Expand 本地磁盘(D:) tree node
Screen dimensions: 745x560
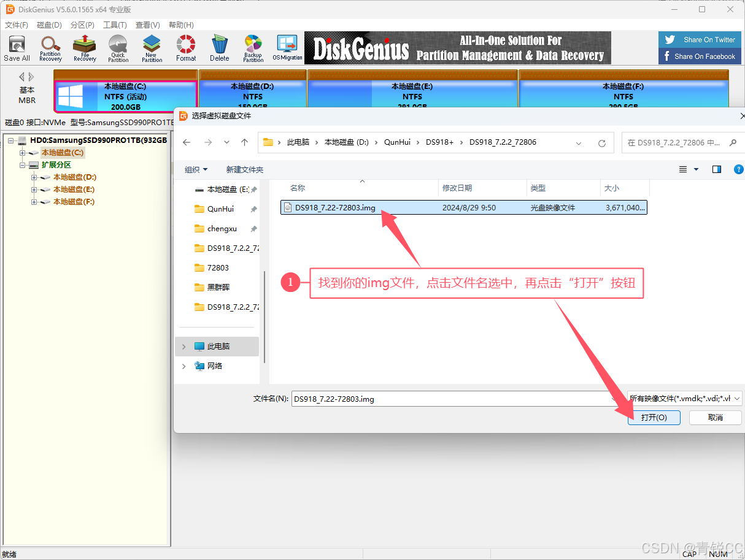[x=34, y=177]
